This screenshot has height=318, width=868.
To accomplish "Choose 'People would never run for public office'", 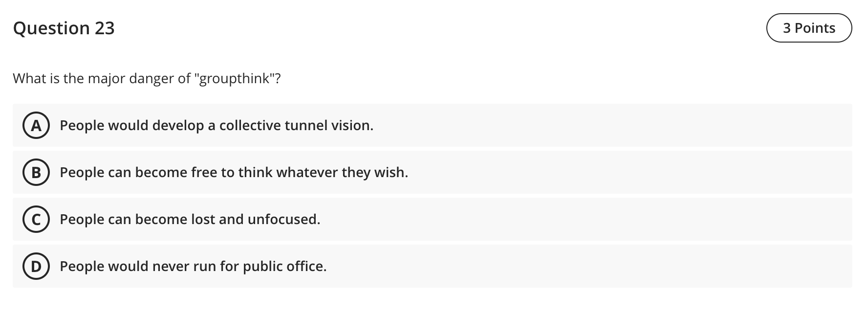I will click(194, 266).
